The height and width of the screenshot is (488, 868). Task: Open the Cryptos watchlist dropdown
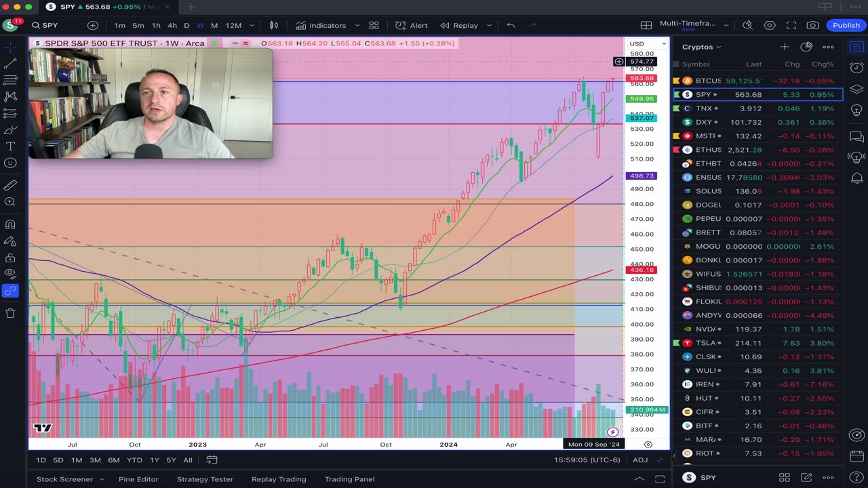pyautogui.click(x=701, y=47)
